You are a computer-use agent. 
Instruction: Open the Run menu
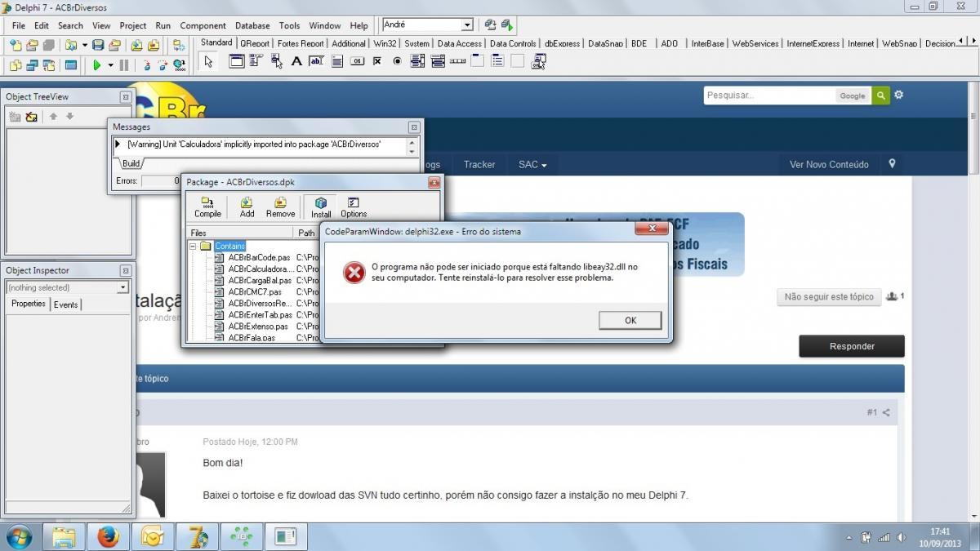[163, 25]
